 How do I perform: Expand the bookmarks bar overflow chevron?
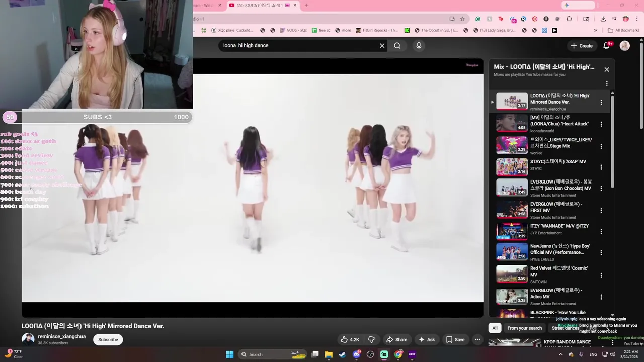595,30
